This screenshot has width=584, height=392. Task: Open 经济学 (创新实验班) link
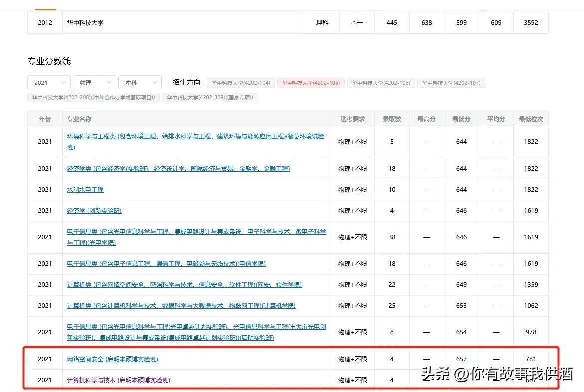coord(94,211)
